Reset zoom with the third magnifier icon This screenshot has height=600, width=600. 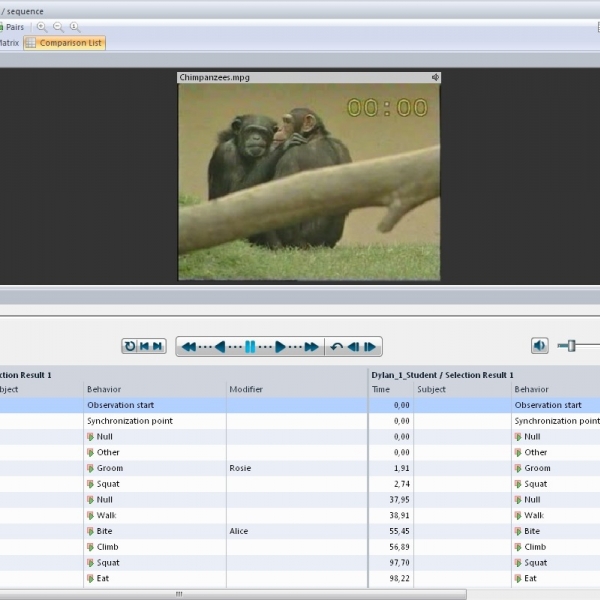[x=75, y=27]
